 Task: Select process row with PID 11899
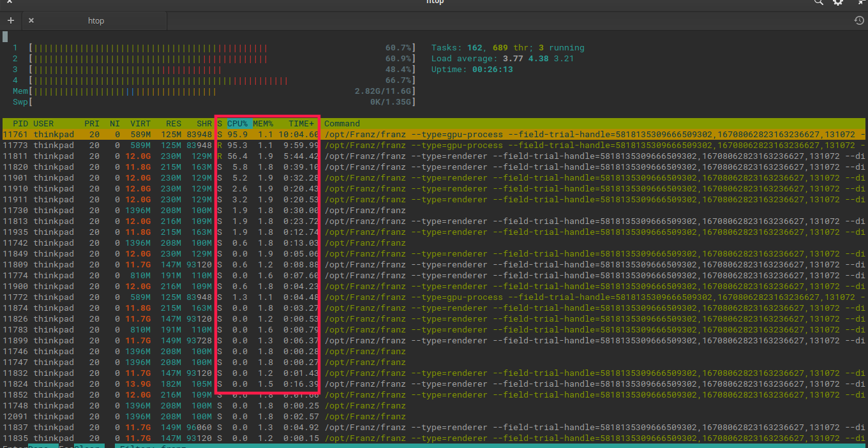(x=434, y=341)
